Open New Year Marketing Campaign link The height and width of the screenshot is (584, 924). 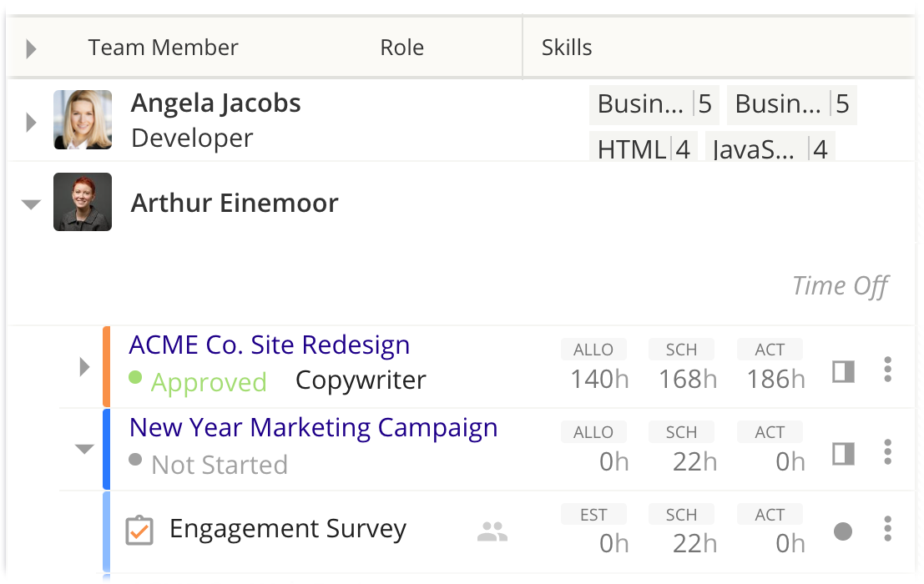(x=313, y=427)
